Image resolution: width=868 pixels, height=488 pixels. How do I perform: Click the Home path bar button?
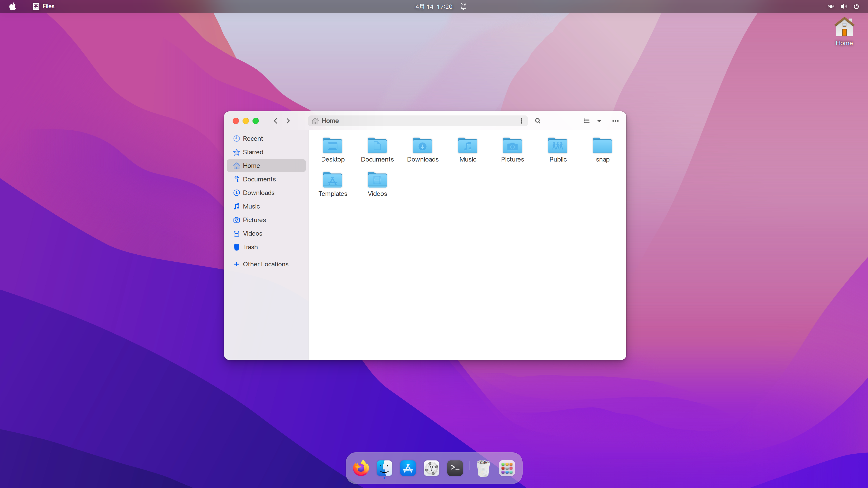tap(326, 121)
